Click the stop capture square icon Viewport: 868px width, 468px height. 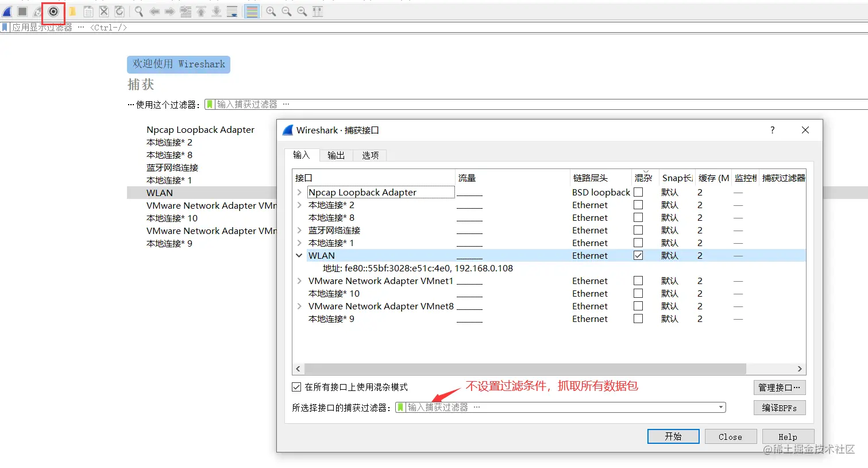pos(22,11)
